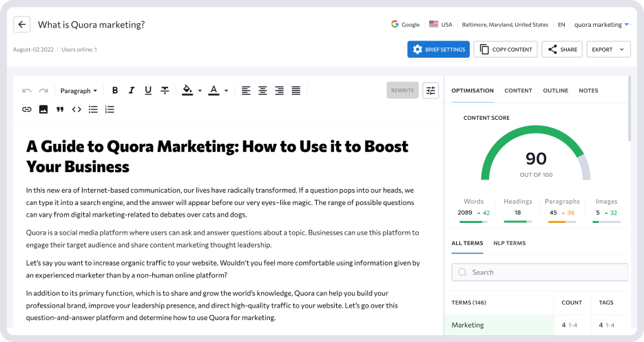Click the Paragraphs progress bar

[562, 222]
